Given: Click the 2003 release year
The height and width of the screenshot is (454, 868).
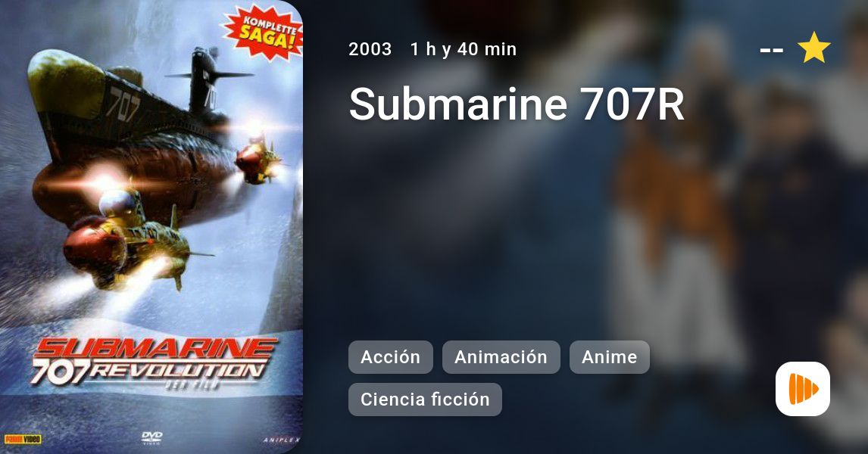Looking at the screenshot, I should click(370, 49).
